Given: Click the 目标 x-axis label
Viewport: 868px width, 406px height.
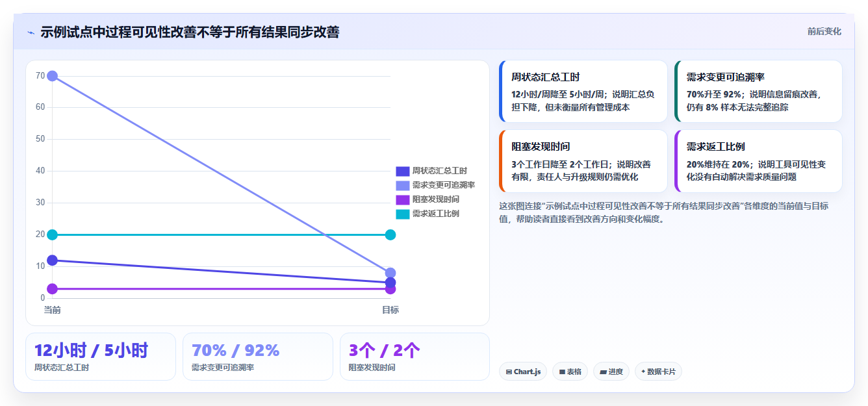Looking at the screenshot, I should (x=390, y=310).
